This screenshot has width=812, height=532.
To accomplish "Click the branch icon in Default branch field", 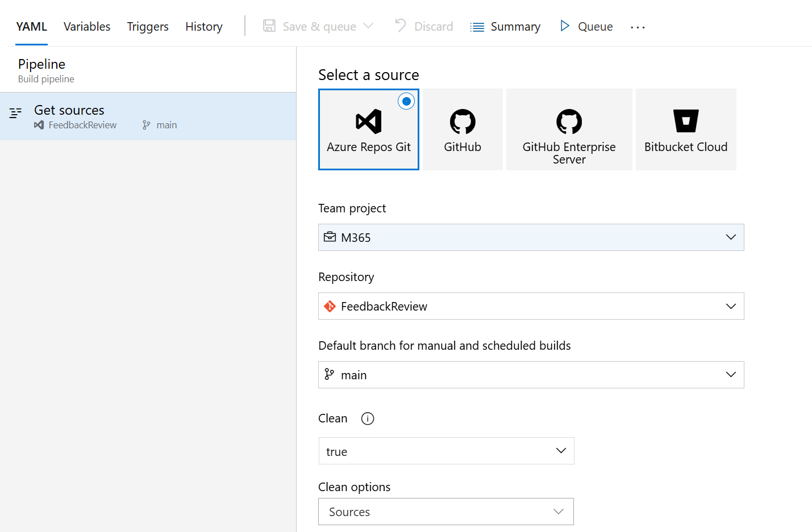I will coord(329,374).
